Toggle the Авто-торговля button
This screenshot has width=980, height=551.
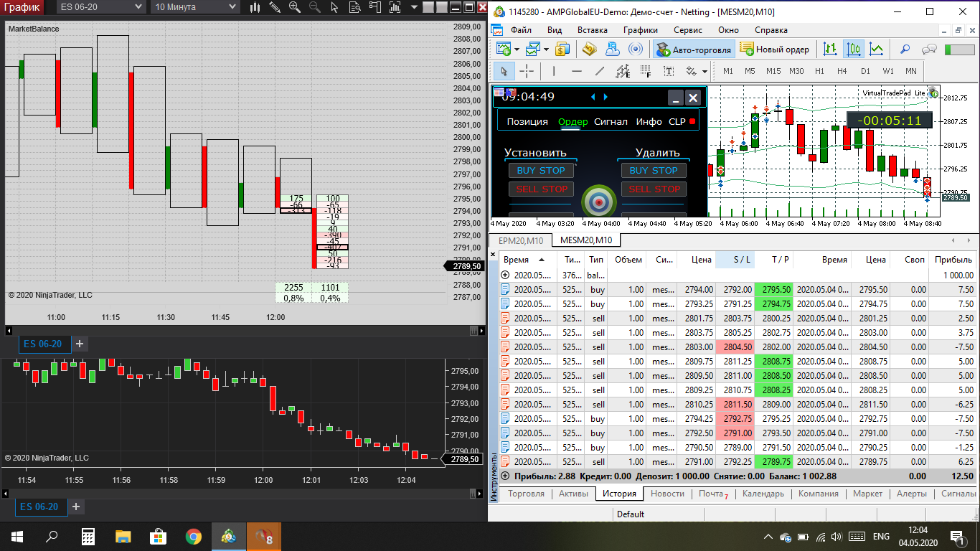pos(694,50)
